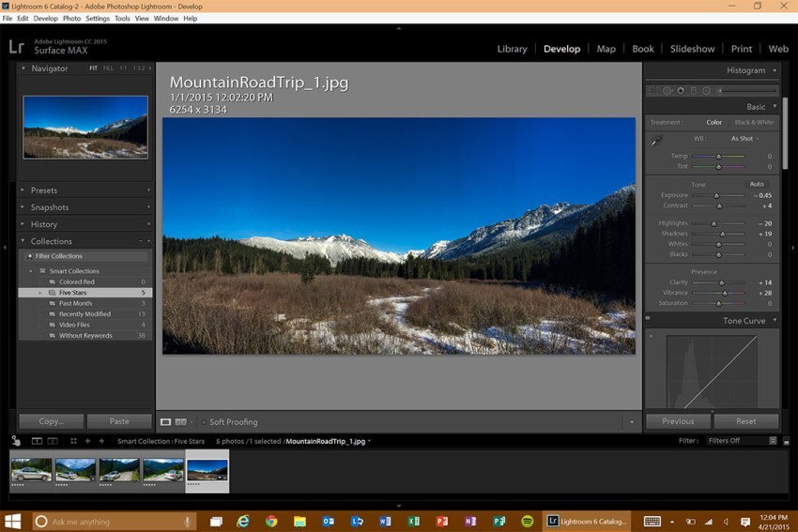Collapse Smart Collections tree node

click(x=31, y=271)
